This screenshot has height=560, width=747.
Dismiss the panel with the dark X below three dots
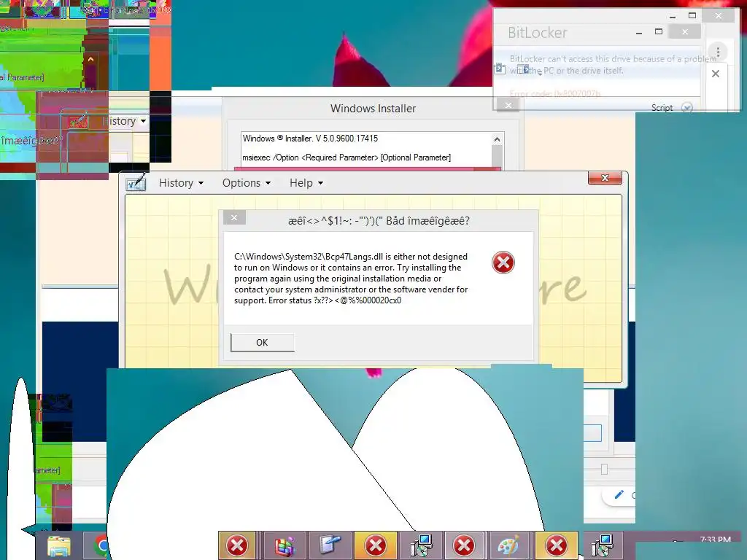pos(715,74)
